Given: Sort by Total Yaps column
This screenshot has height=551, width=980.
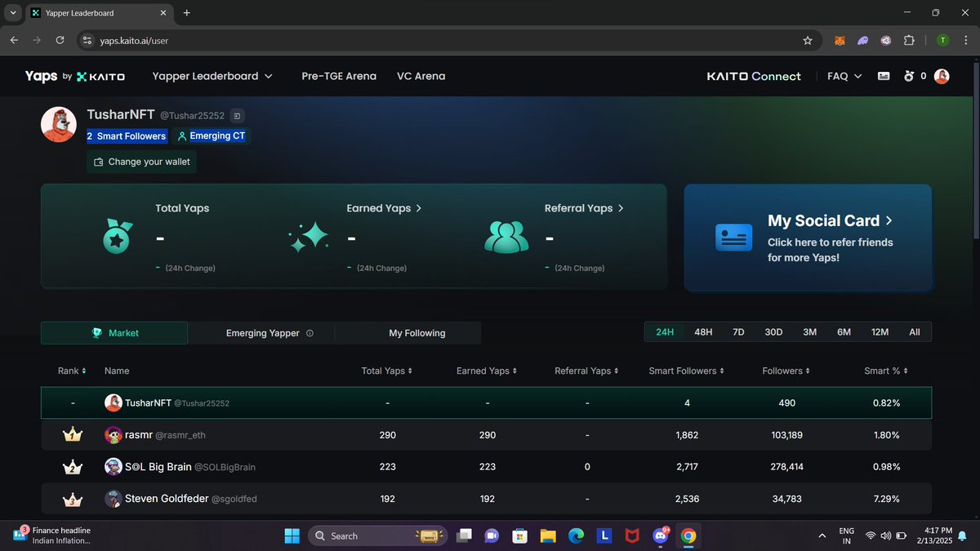Looking at the screenshot, I should tap(387, 371).
